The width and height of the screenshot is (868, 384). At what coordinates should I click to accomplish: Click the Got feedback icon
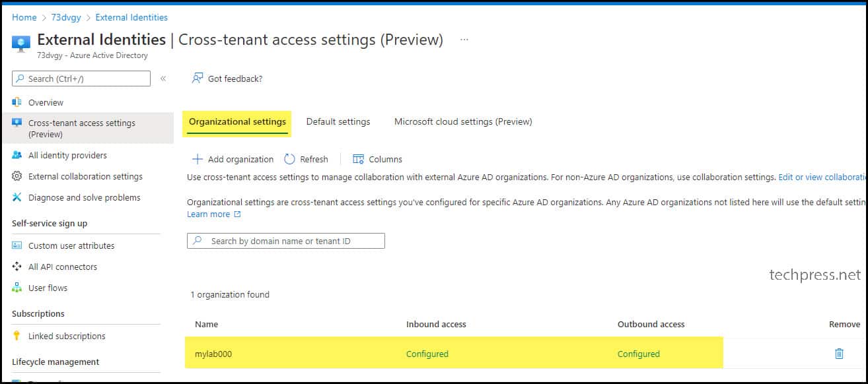pos(197,78)
